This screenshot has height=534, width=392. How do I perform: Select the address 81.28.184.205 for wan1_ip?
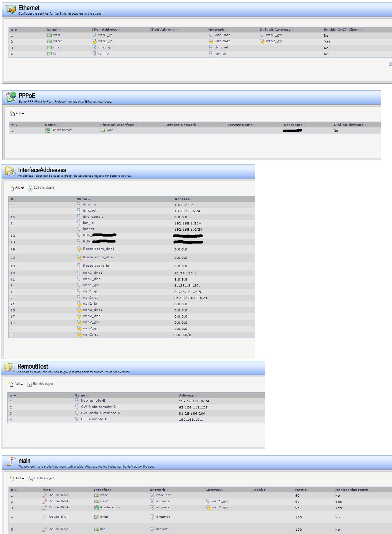pyautogui.click(x=187, y=292)
